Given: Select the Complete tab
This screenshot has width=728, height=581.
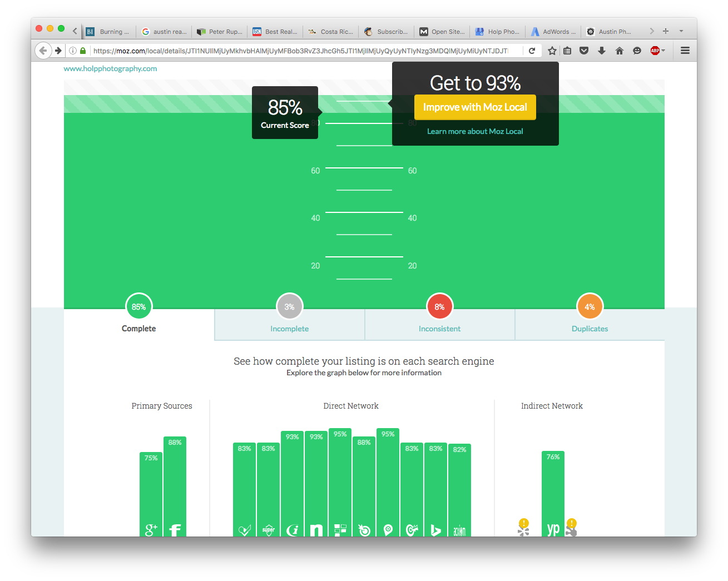Looking at the screenshot, I should click(x=139, y=324).
